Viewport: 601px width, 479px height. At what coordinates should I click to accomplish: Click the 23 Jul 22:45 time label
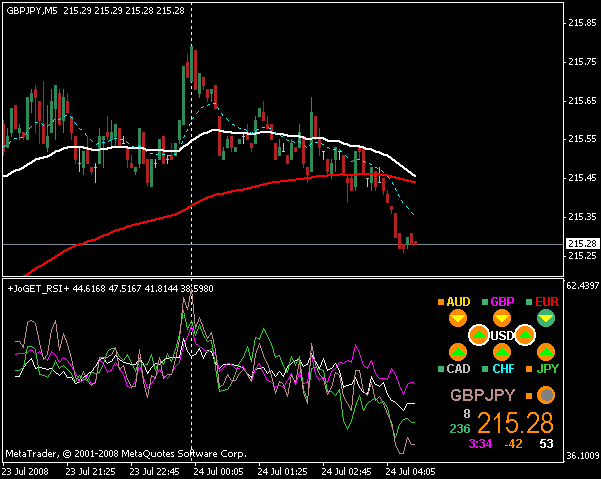154,471
